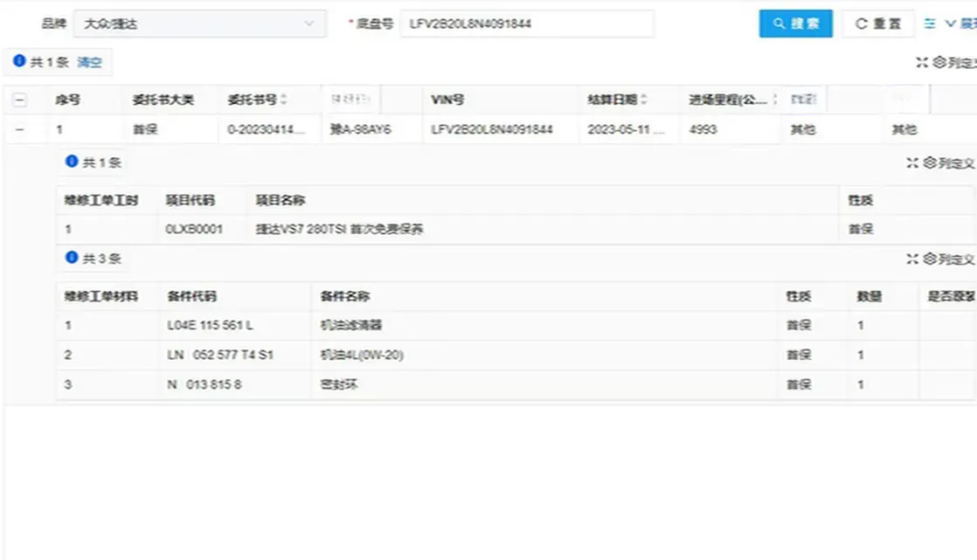Click the 搜索 search button
977x560 pixels.
(x=795, y=24)
